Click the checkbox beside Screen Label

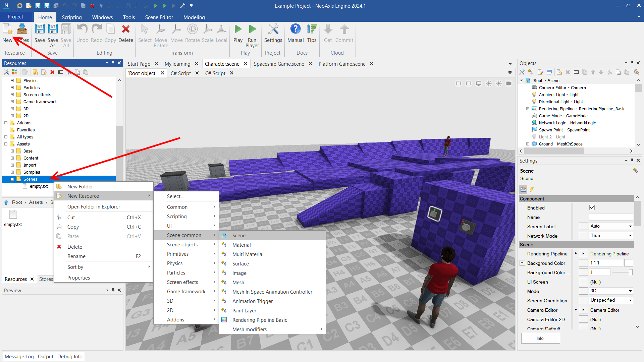point(583,226)
